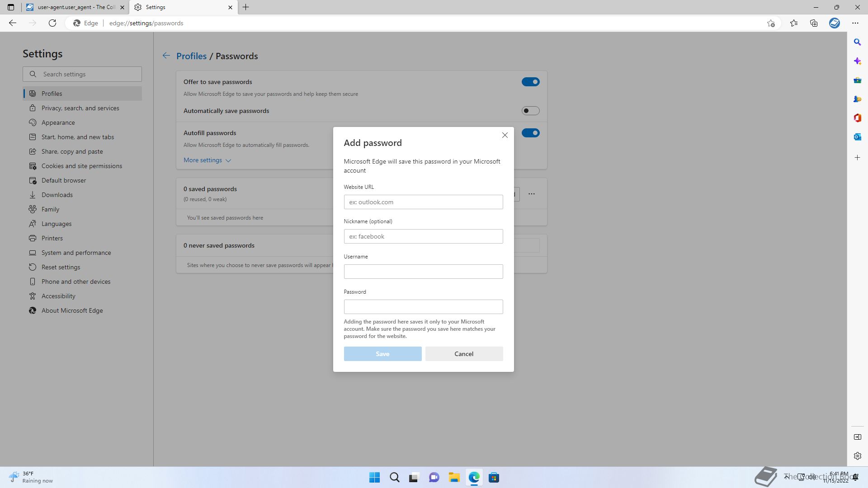Open taskbar Chat icon
This screenshot has height=488, width=868.
click(434, 478)
